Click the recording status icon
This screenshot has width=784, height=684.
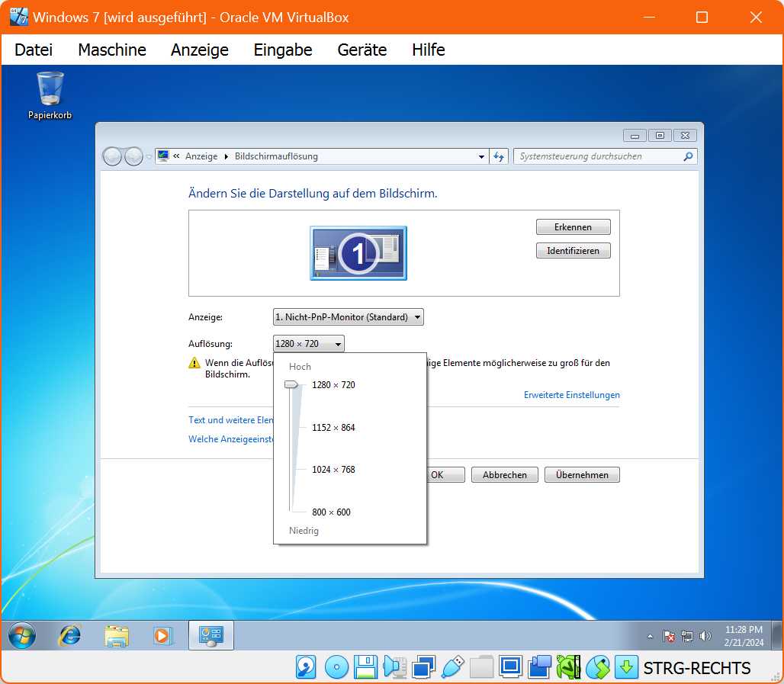539,667
